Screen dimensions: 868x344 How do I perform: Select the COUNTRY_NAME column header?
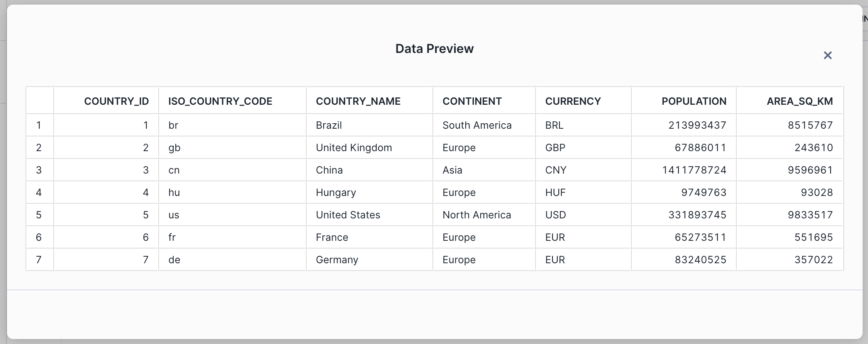(x=358, y=101)
